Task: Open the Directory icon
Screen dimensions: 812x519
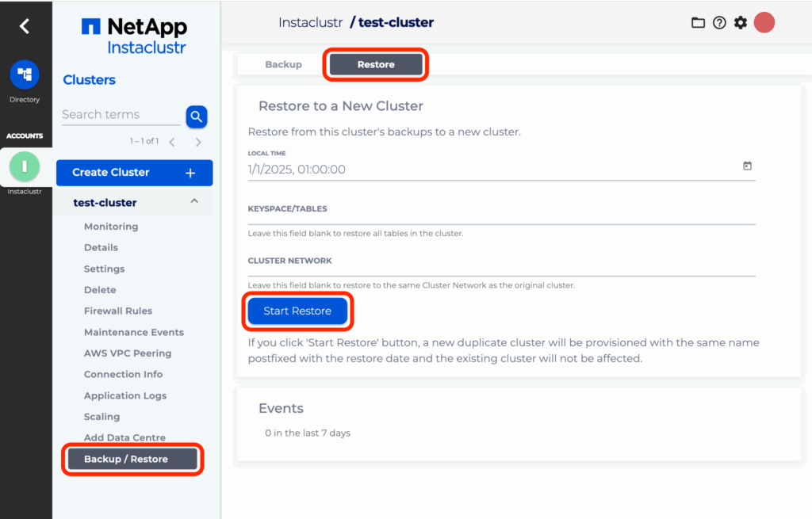Action: 25,74
